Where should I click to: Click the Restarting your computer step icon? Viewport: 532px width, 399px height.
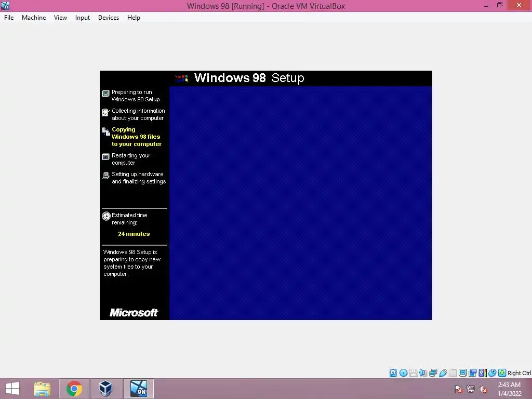point(105,157)
